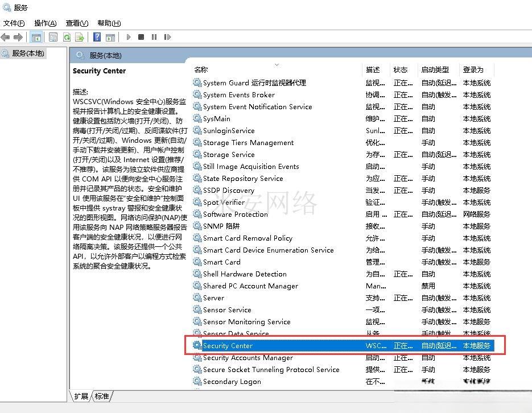
Task: Toggle the Action pane toolbar icon
Action: click(x=110, y=38)
